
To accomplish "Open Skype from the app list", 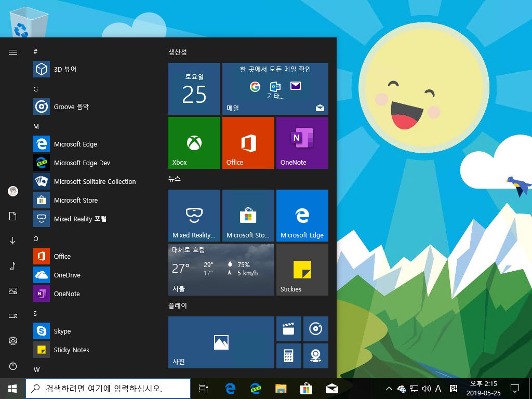I will pos(91,331).
